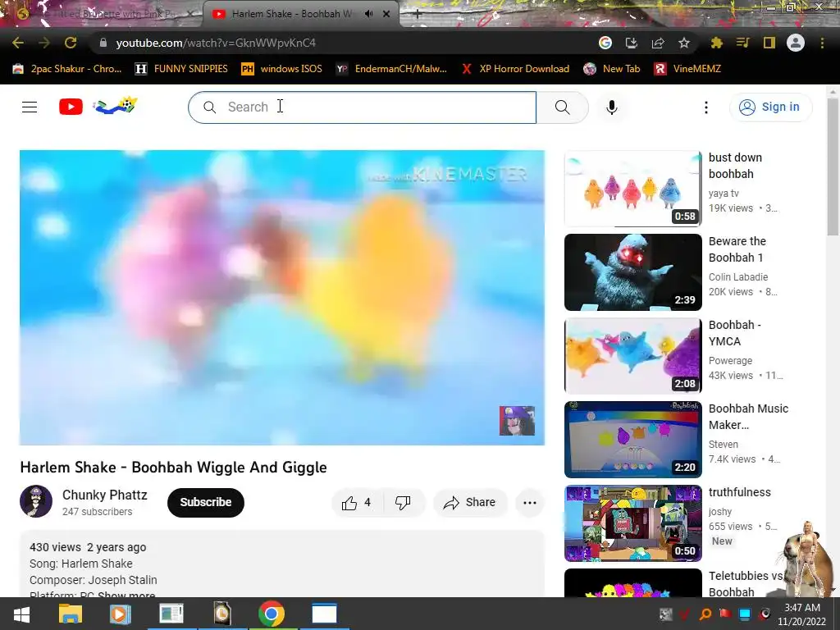This screenshot has width=840, height=630.
Task: Dislike the video with thumbs down
Action: tap(404, 503)
